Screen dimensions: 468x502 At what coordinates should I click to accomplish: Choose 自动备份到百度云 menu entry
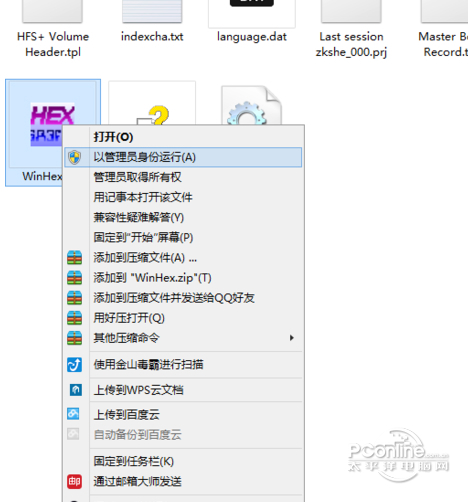pyautogui.click(x=183, y=435)
